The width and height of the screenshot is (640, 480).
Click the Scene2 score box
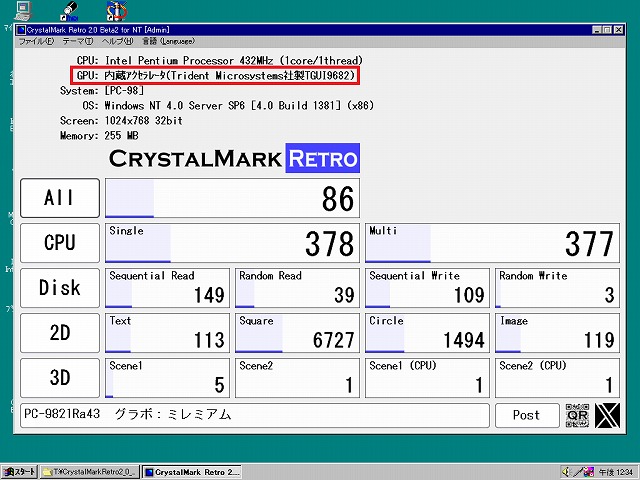click(297, 378)
